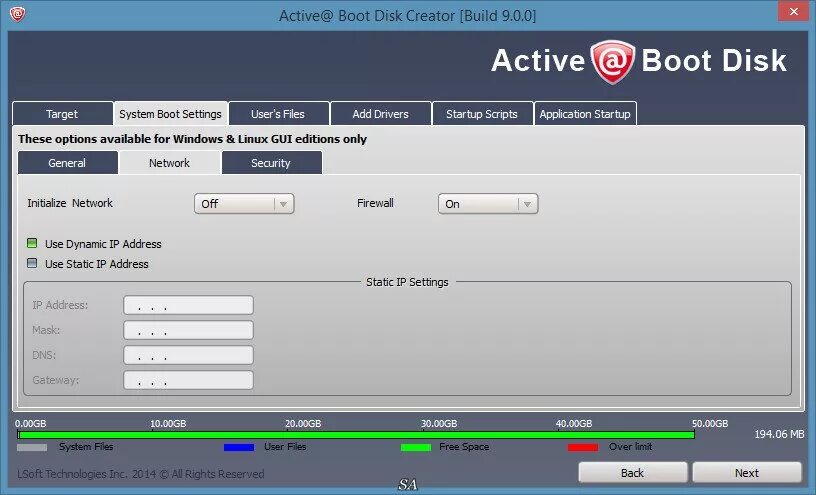Click the Back button
This screenshot has height=495, width=816.
coord(633,473)
